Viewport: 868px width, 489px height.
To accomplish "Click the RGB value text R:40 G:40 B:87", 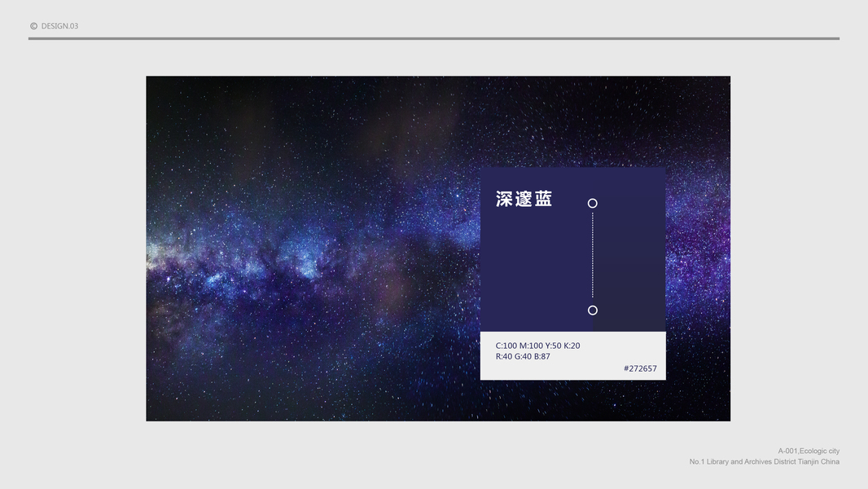I will [x=523, y=357].
